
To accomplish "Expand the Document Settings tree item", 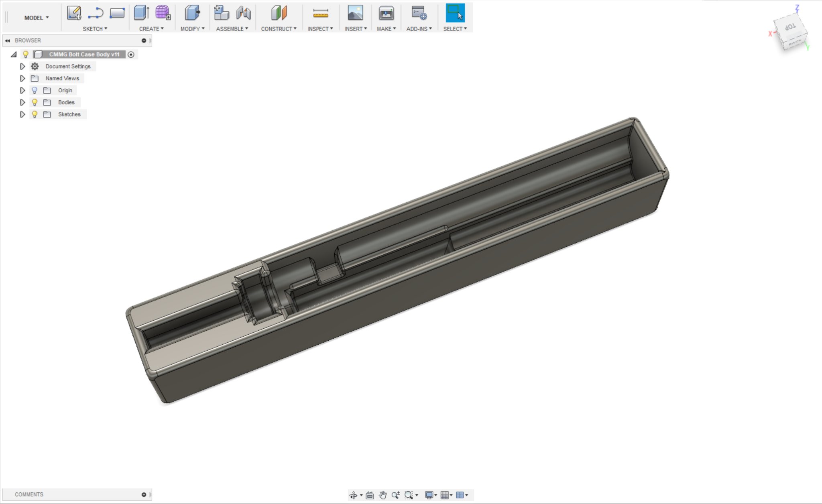I will pos(22,66).
